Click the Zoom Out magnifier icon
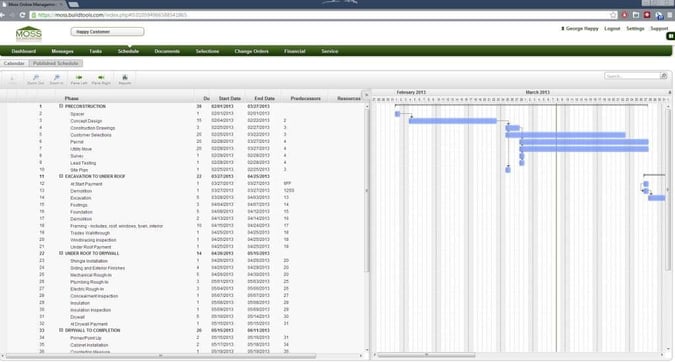Screen dimensions: 675x362 pos(36,78)
